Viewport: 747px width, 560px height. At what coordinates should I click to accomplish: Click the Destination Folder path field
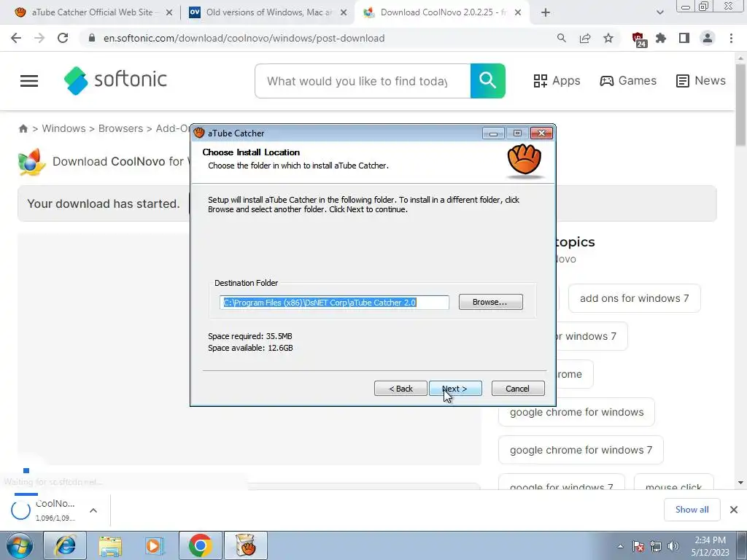[x=334, y=303]
